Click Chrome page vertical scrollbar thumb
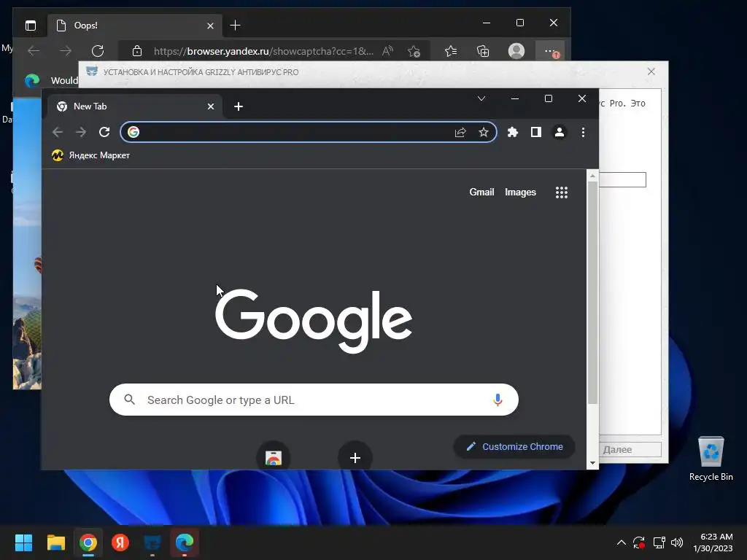The image size is (747, 560). click(592, 292)
